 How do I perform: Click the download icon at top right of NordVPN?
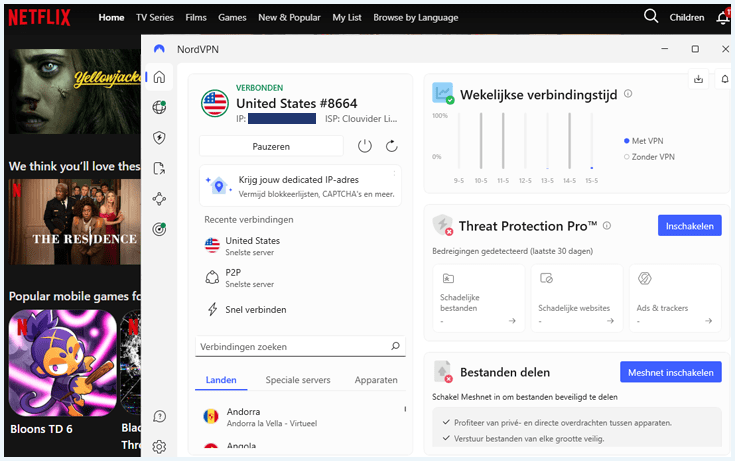pyautogui.click(x=698, y=79)
